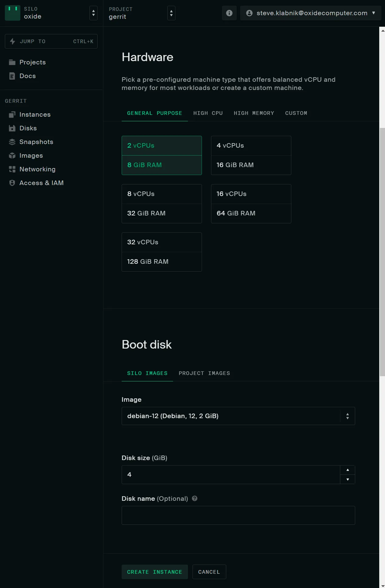Go to Projects page link
This screenshot has width=385, height=588.
pos(33,62)
